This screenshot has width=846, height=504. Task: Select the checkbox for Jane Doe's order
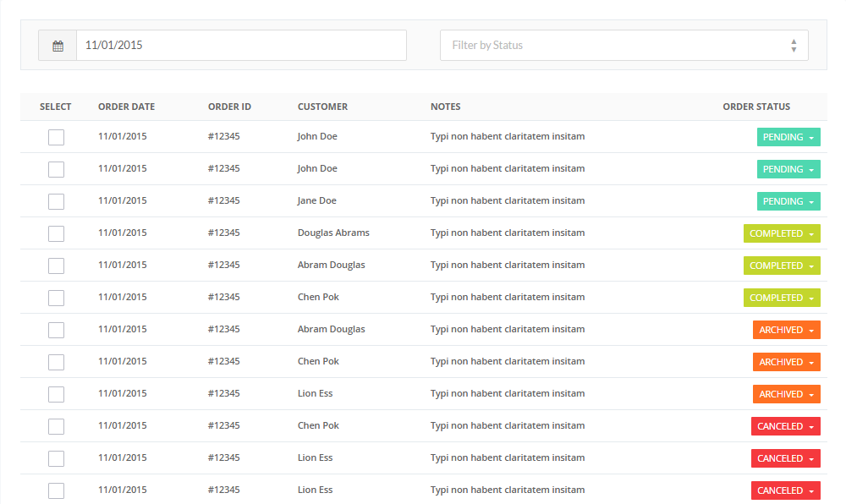coord(56,201)
